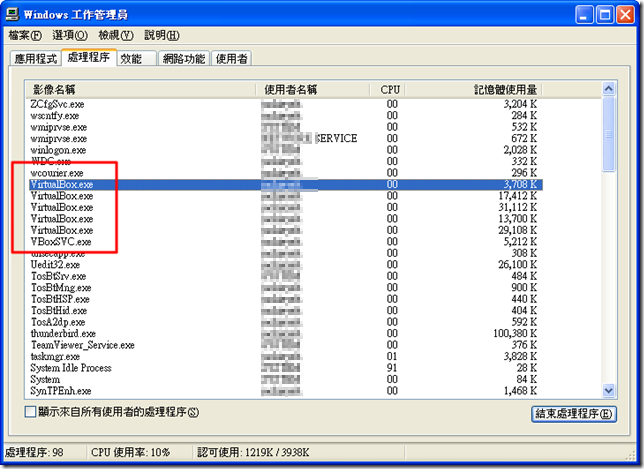
Task: Select the ZCfgSvc.exe process row
Action: pos(284,104)
